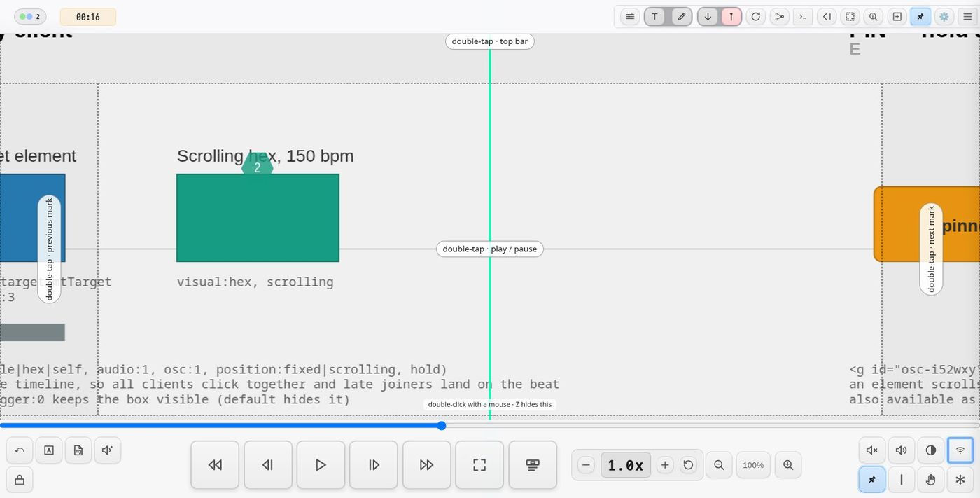Click the zoom in magnifier at bottom
Viewport: 980px width, 498px height.
click(788, 465)
